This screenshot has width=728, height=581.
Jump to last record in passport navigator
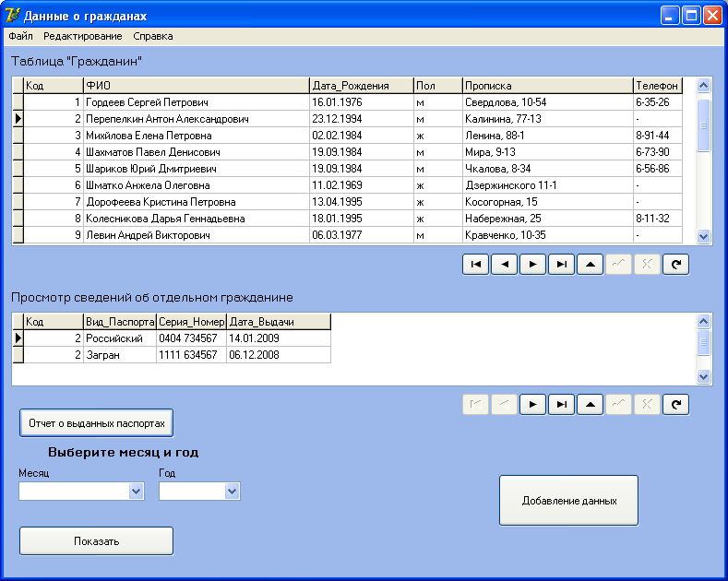(561, 404)
